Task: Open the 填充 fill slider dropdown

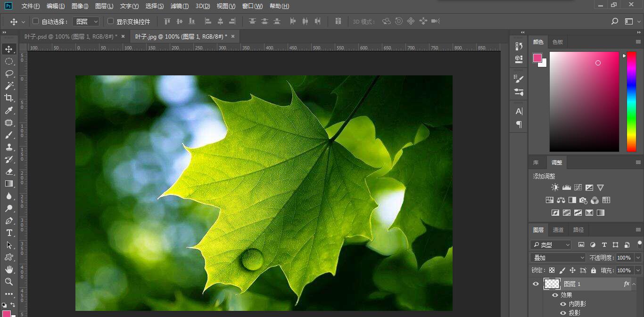Action: (x=638, y=270)
